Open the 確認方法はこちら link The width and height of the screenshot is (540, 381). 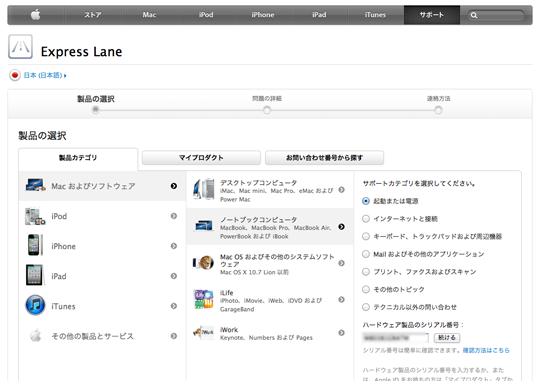pos(486,350)
